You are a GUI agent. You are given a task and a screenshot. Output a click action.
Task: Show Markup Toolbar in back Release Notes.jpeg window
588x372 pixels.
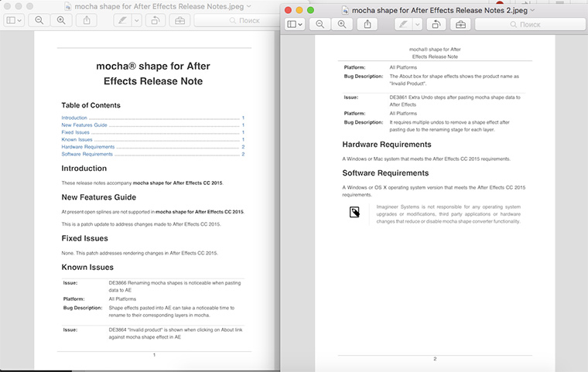tap(180, 20)
